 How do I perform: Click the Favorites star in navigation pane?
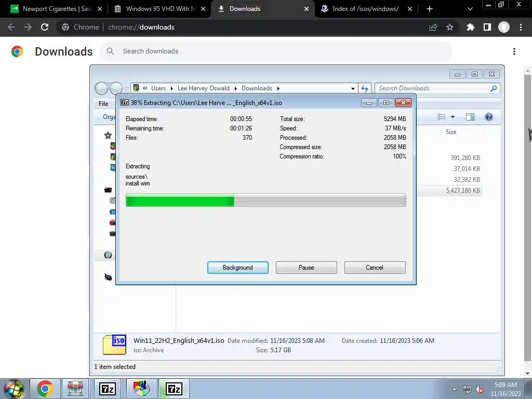(x=108, y=136)
